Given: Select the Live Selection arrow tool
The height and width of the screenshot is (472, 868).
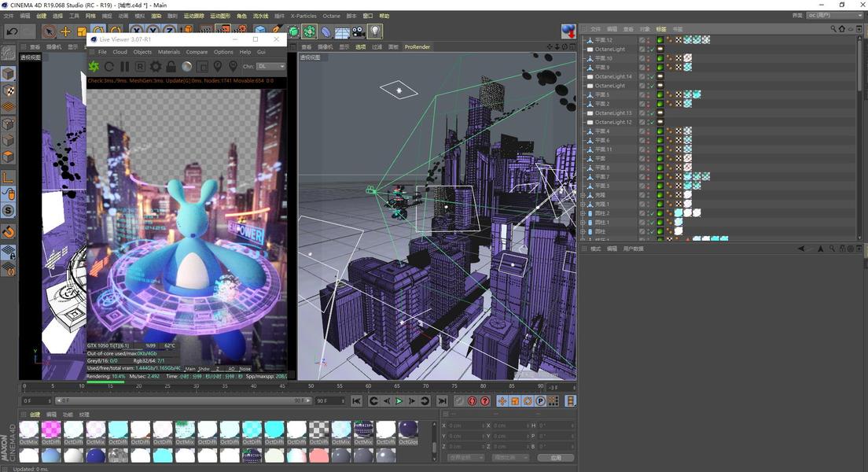Looking at the screenshot, I should [49, 31].
